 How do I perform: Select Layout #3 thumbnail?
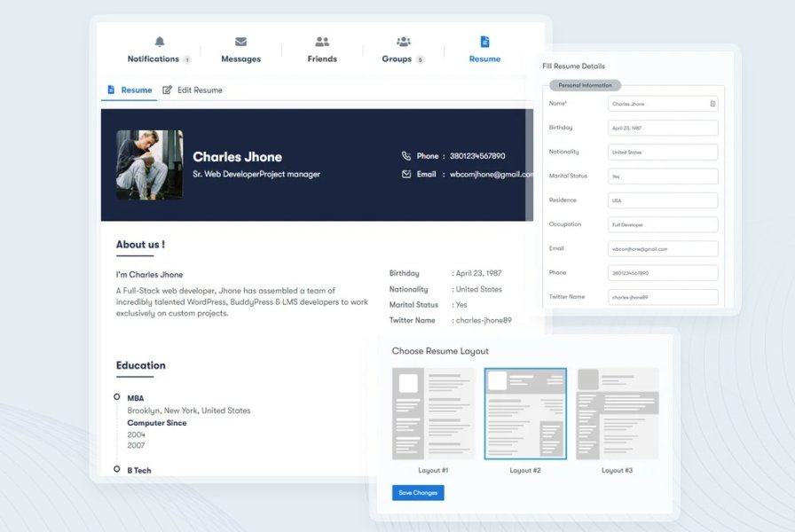(616, 412)
